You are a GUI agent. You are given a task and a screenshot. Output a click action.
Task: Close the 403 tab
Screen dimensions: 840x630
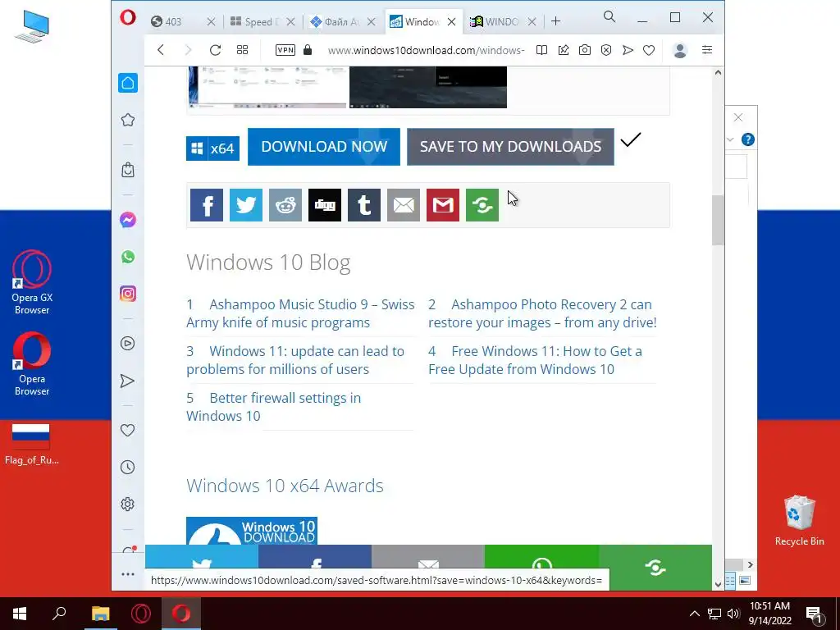click(211, 21)
